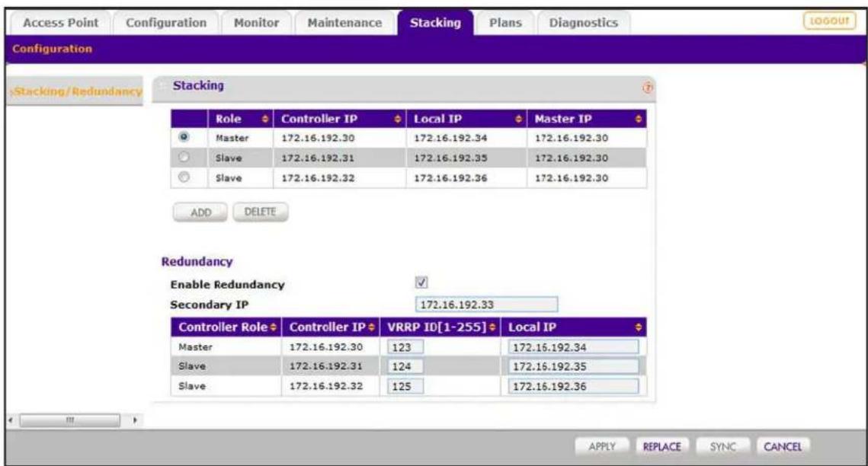868x466 pixels.
Task: Click the CANCEL button
Action: 783,446
